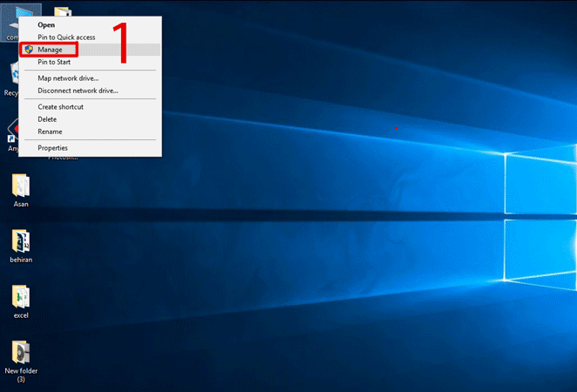Click the folder icon behind the menu top
577x392 pixels.
click(62, 12)
